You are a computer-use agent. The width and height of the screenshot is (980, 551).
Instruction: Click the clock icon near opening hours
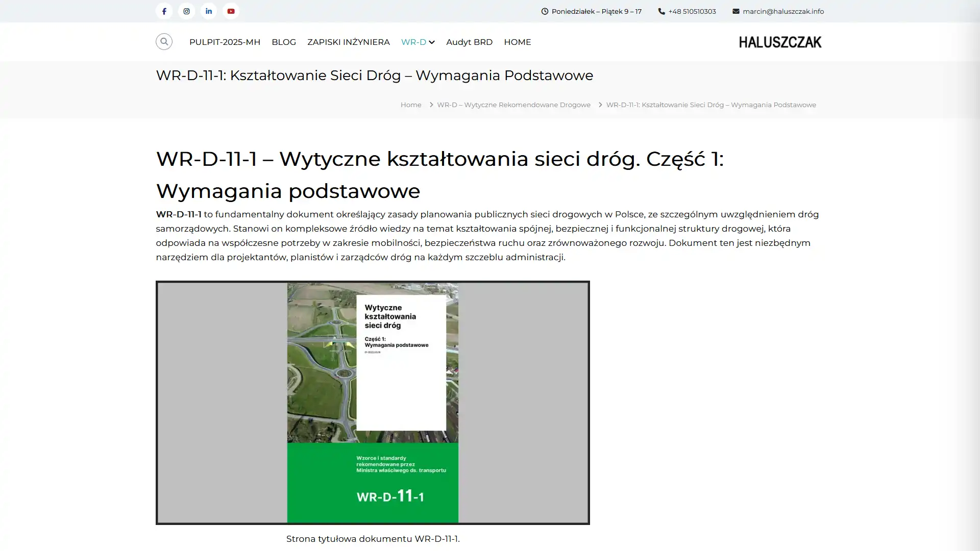544,11
